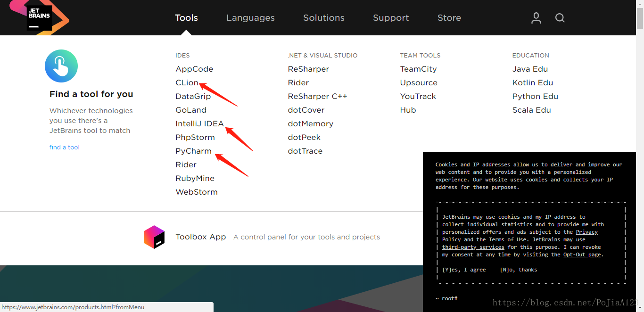Open the Solutions menu
The width and height of the screenshot is (644, 312).
(x=324, y=18)
